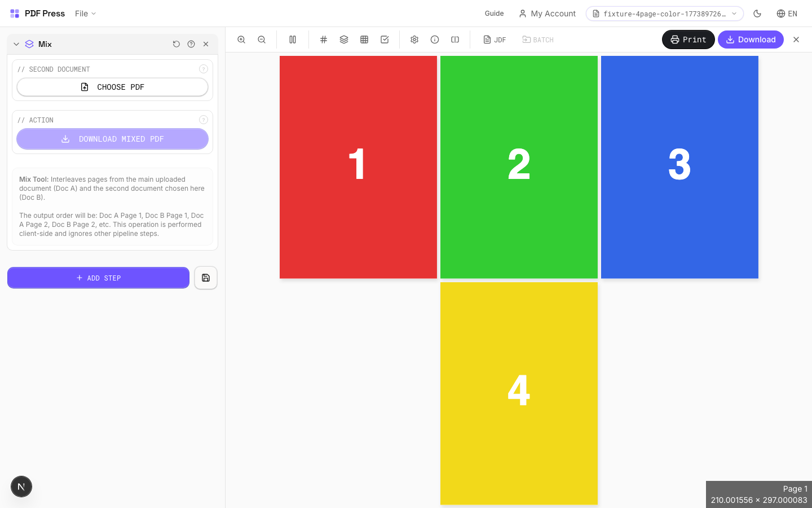Collapse the Mix step panel

click(16, 44)
